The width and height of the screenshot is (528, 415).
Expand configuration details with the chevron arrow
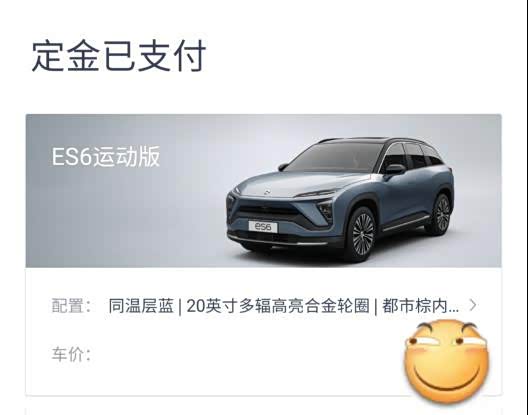click(473, 305)
